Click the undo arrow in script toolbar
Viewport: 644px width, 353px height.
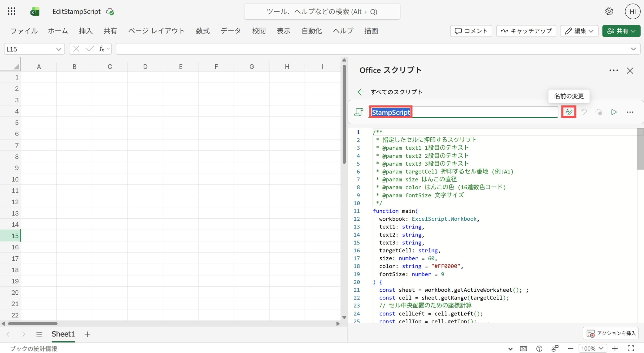pyautogui.click(x=584, y=112)
